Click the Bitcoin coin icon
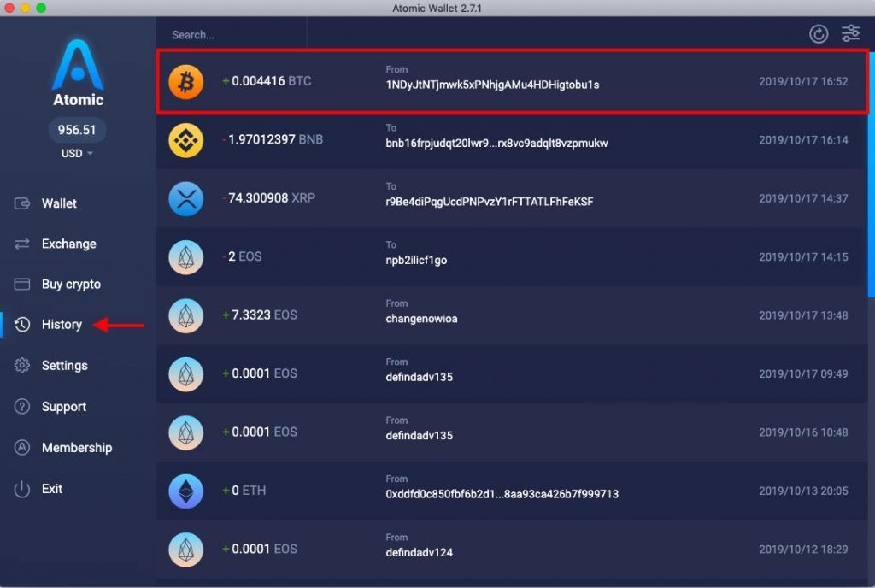The height and width of the screenshot is (588, 875). click(x=185, y=82)
